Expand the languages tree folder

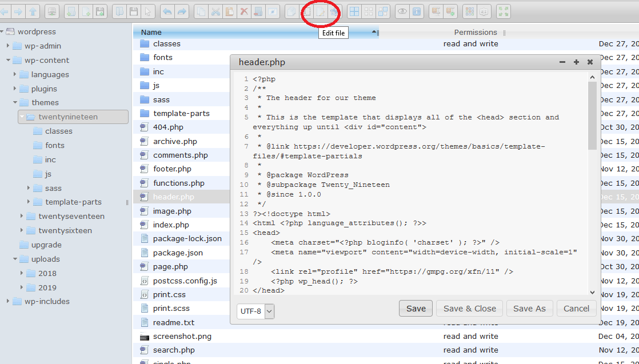point(15,74)
